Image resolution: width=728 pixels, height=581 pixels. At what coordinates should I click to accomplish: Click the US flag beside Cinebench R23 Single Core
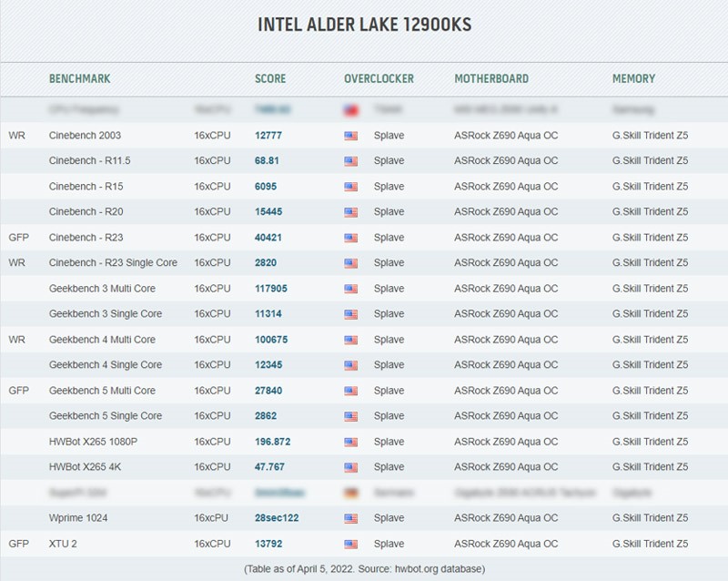tap(350, 263)
